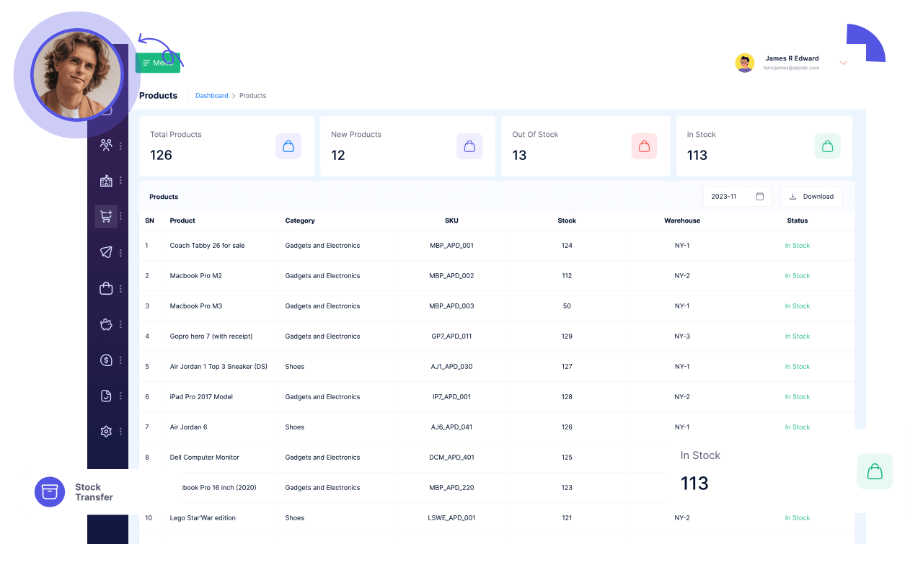923x588 pixels.
Task: Open the 2023-11 date picker field
Action: tap(737, 197)
